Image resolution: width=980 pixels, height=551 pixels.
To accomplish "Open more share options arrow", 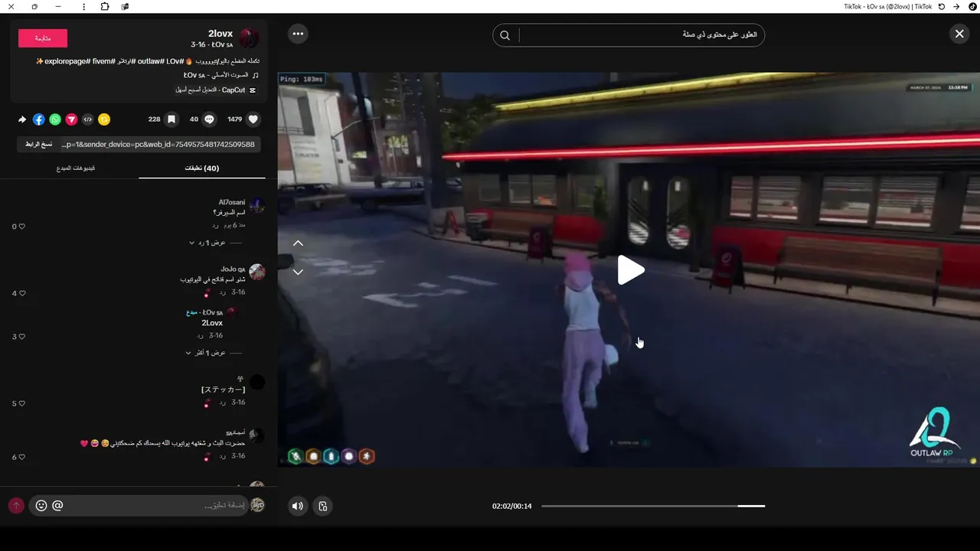I will coord(22,119).
